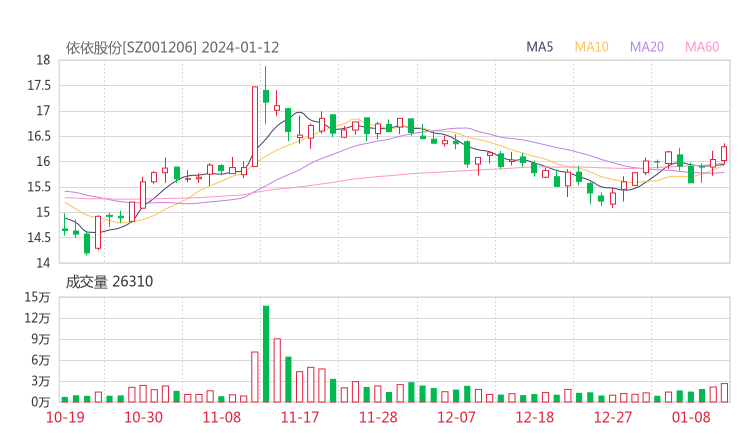Viewport: 740px width, 440px height.
Task: Click the chart title 依依股份[SZ001206] 2024-01-12
Action: [x=172, y=48]
